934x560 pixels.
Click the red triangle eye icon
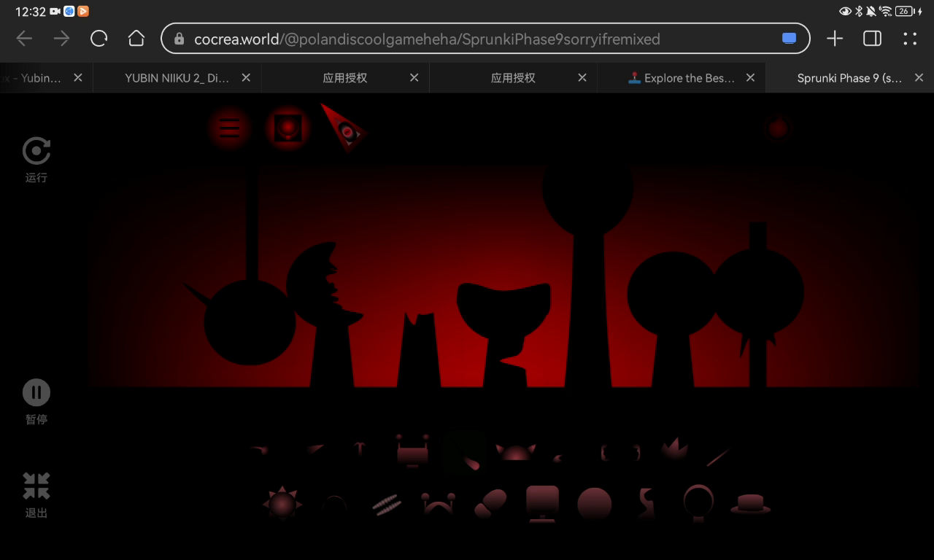pos(344,128)
